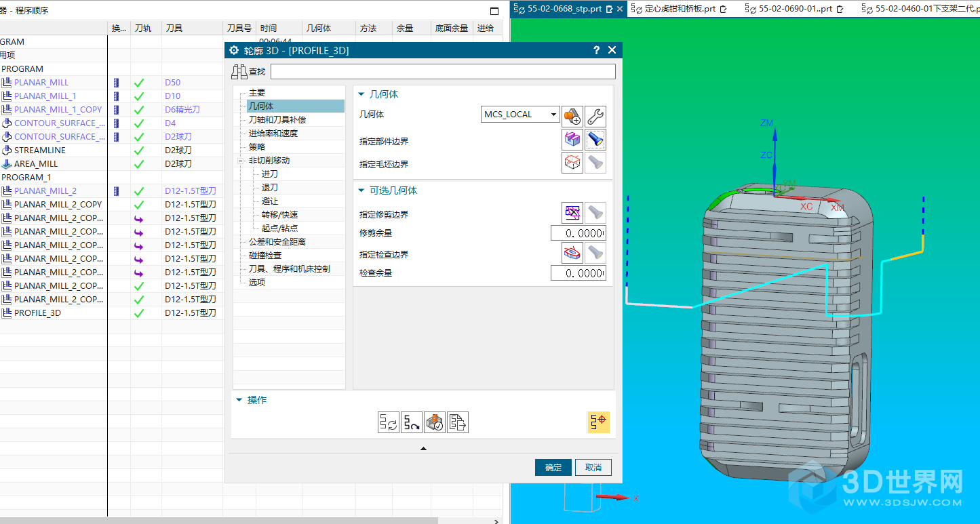
Task: Click the new geometry icon beside MCS_LOCAL
Action: (573, 116)
